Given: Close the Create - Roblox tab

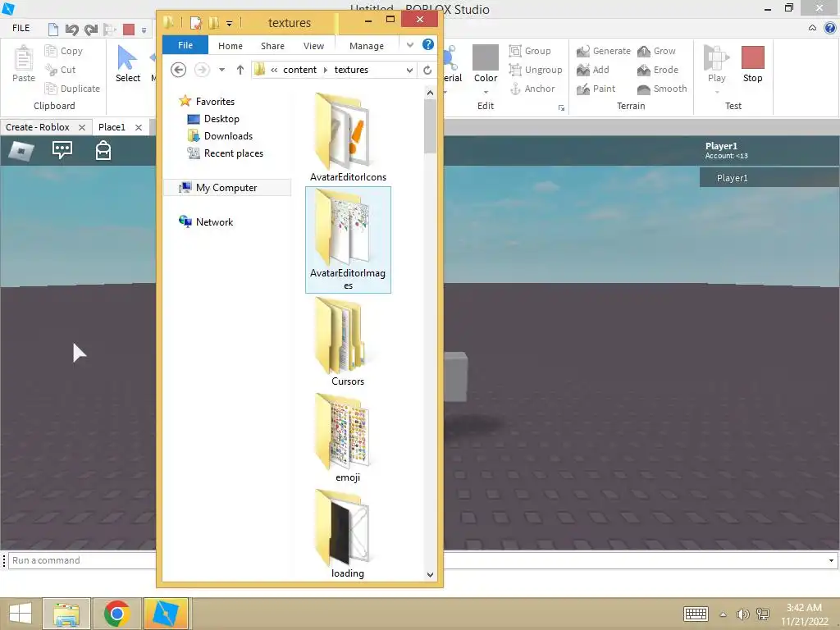Looking at the screenshot, I should click(x=82, y=127).
